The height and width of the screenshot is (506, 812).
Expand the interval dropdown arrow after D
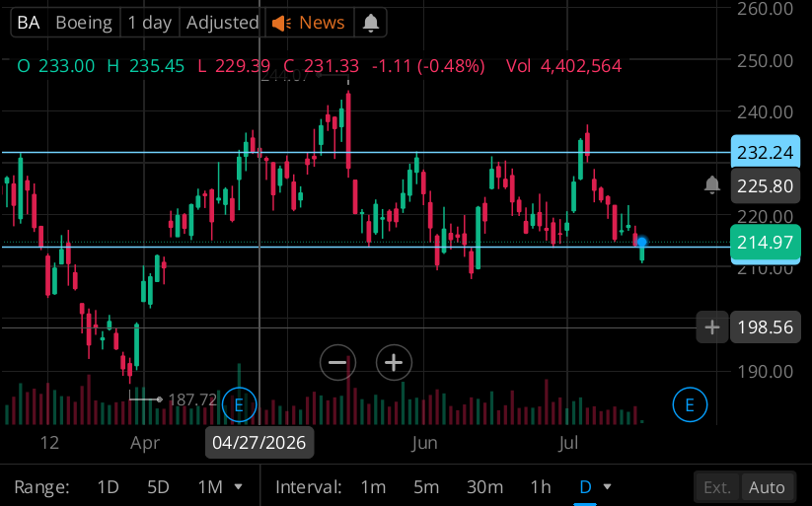(x=608, y=487)
